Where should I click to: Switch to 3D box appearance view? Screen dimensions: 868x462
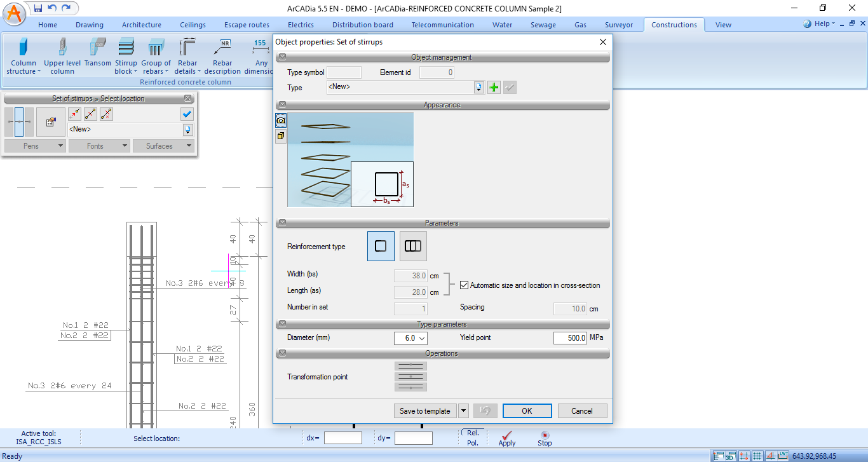point(281,136)
